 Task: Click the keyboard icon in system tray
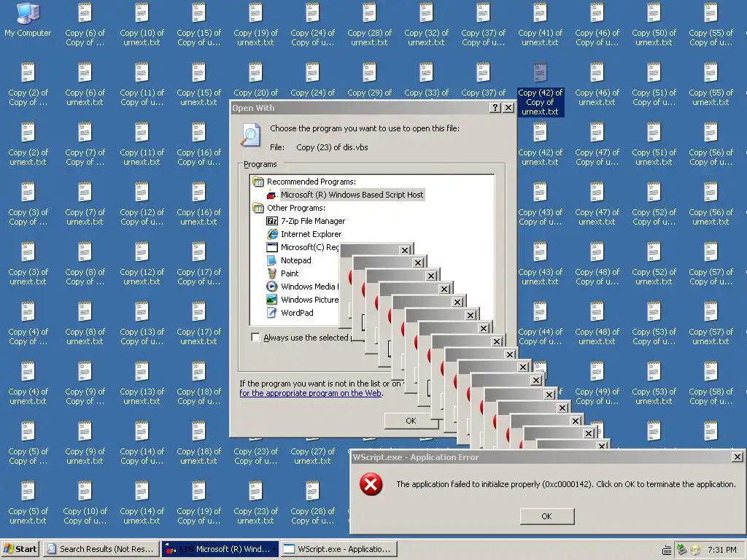667,551
